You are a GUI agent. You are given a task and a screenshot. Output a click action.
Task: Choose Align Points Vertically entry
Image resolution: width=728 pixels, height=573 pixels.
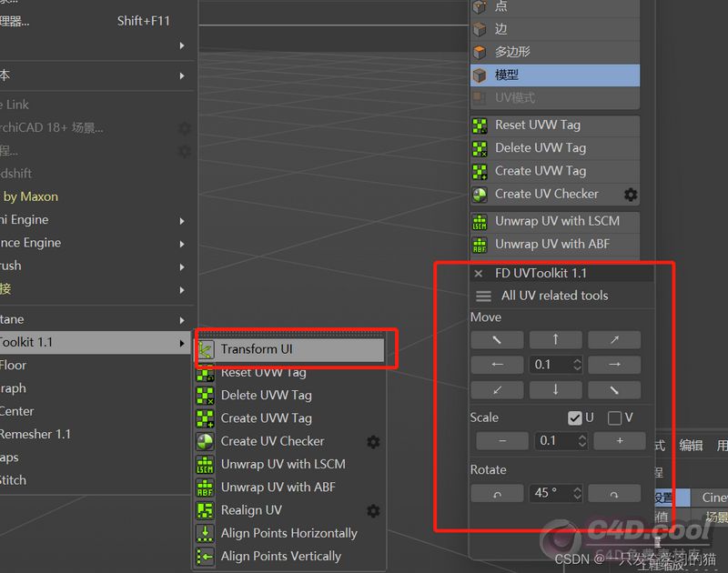(289, 557)
